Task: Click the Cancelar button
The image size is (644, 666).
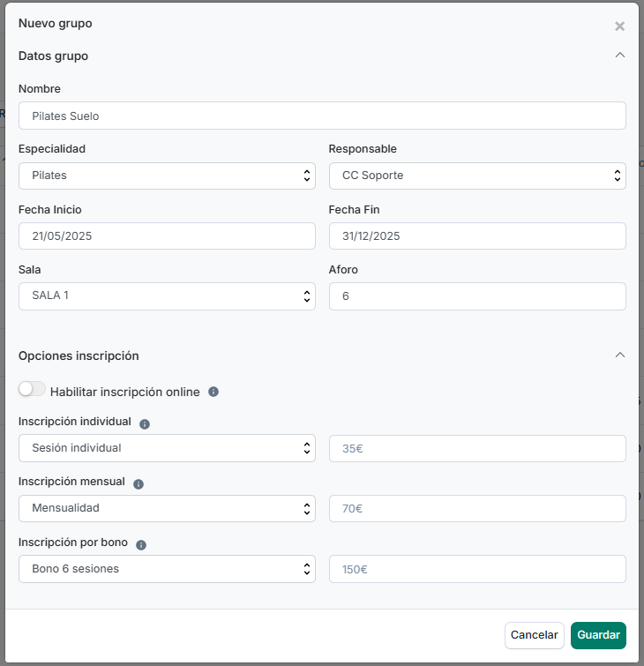Action: (x=535, y=635)
